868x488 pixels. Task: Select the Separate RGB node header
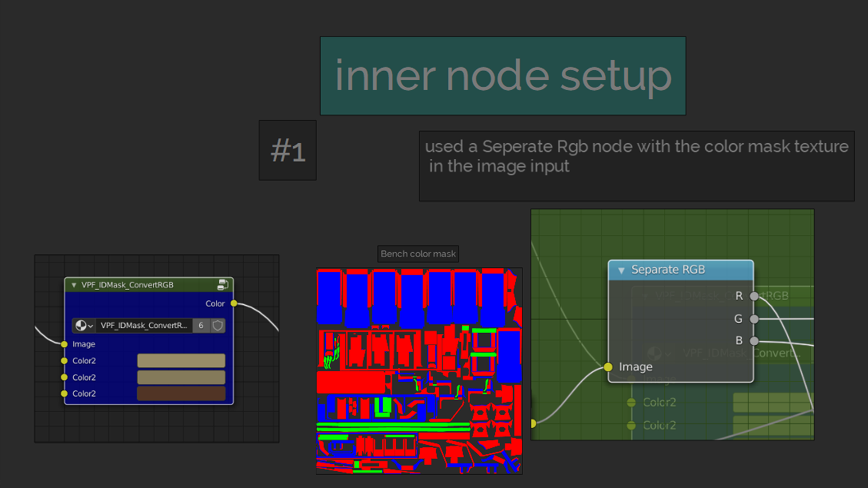(681, 270)
